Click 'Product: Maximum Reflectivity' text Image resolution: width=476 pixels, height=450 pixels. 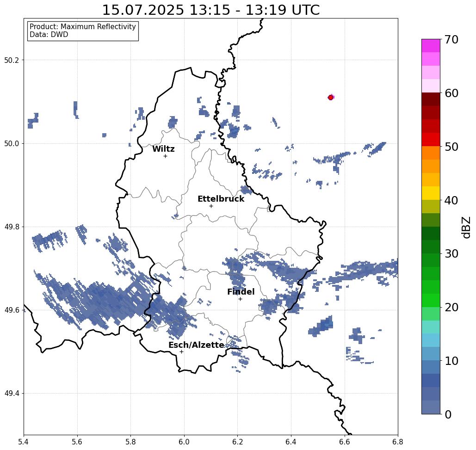pyautogui.click(x=82, y=27)
